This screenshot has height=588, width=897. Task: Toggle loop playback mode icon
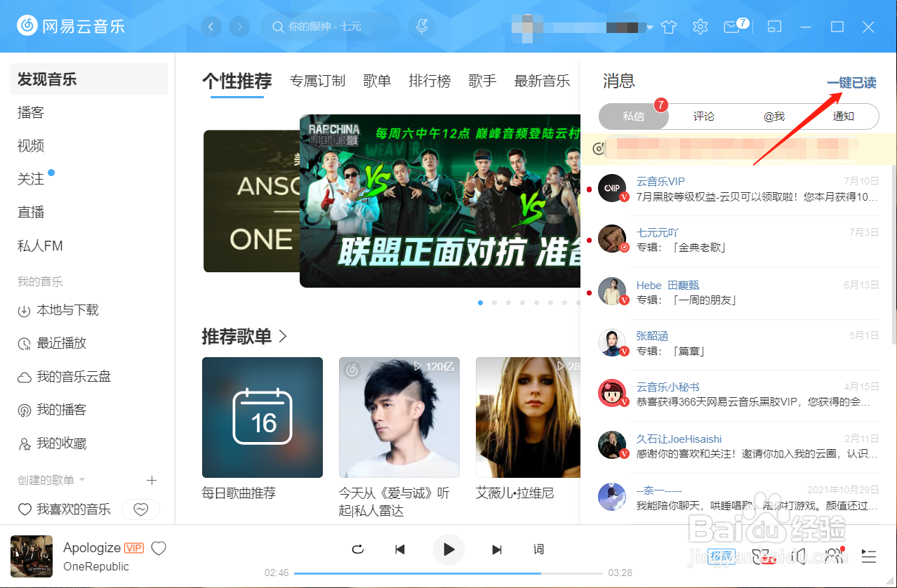pyautogui.click(x=358, y=549)
